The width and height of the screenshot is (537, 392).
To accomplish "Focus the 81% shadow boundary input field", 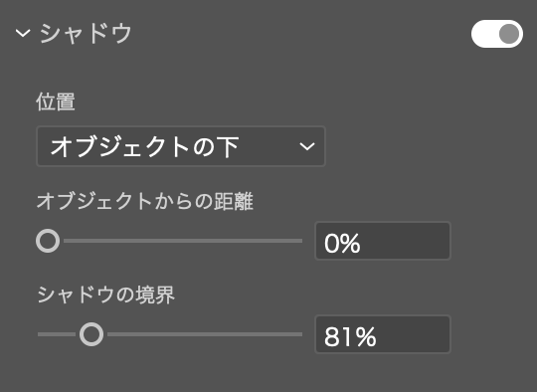I will (x=383, y=334).
